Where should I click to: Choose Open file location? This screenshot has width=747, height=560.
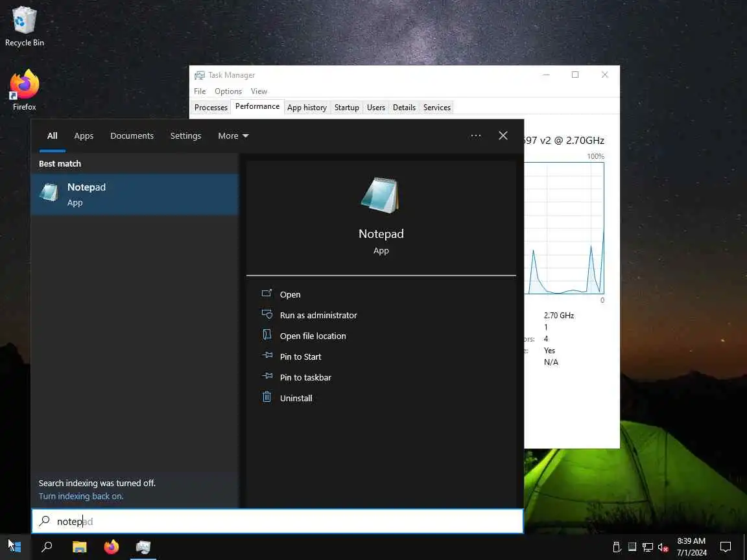pos(313,336)
